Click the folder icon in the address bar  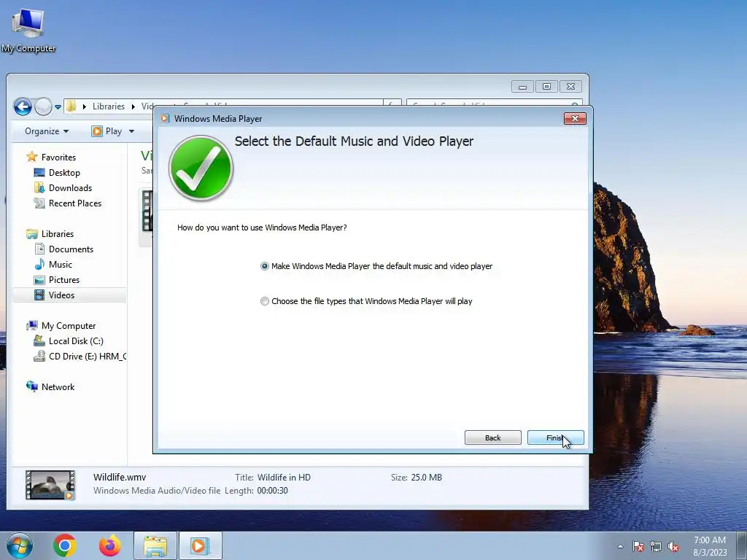pos(71,106)
